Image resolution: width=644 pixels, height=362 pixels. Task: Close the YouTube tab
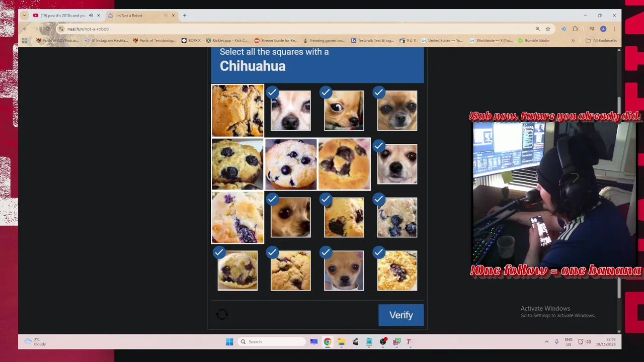[98, 16]
